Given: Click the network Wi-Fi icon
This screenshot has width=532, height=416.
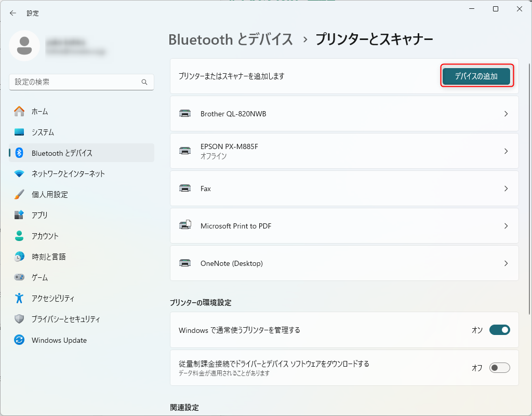Looking at the screenshot, I should (19, 173).
